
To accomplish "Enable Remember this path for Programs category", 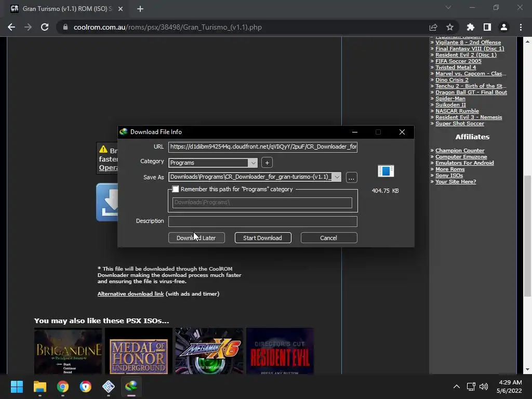I will pyautogui.click(x=176, y=189).
